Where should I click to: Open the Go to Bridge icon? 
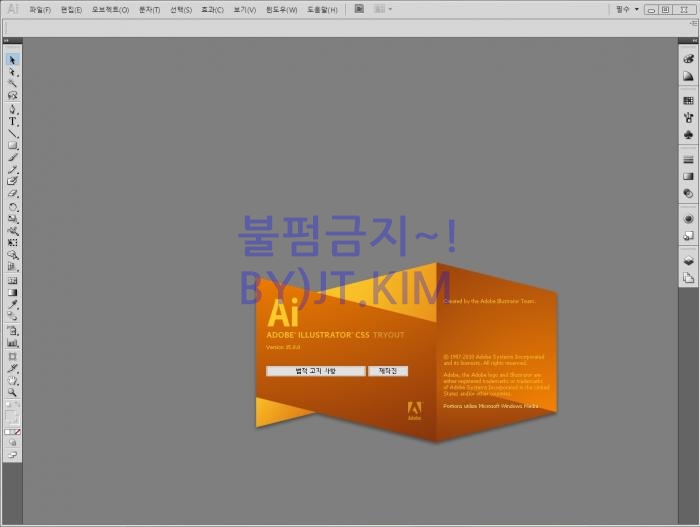[359, 9]
